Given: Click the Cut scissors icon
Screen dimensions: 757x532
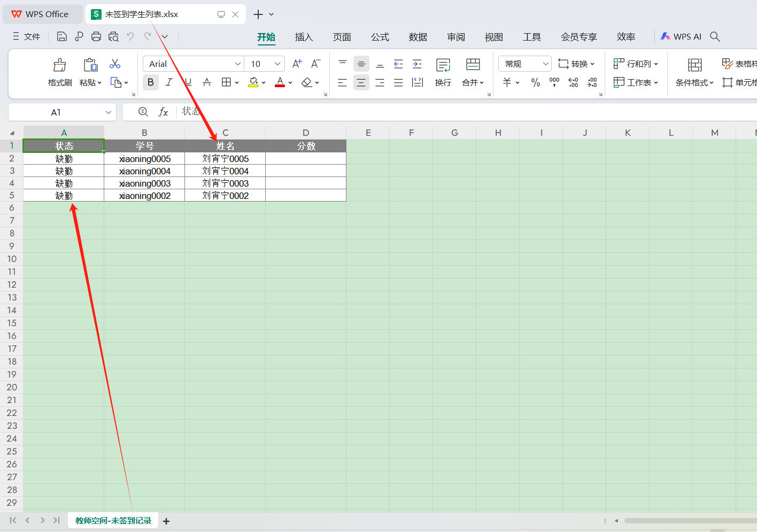Looking at the screenshot, I should 115,64.
